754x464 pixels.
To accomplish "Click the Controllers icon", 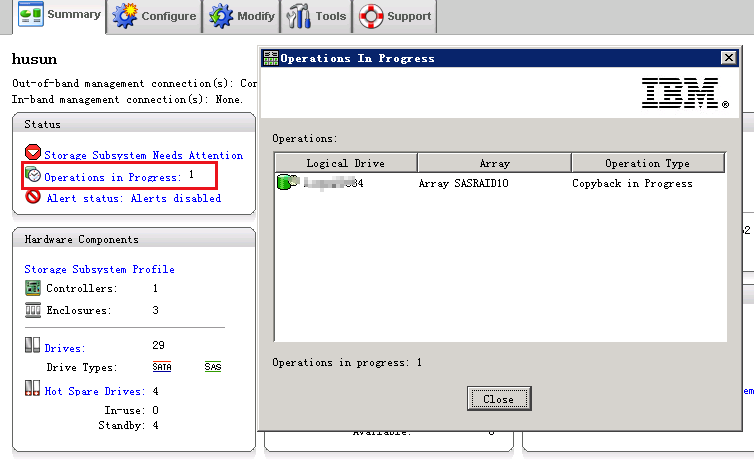I will (x=33, y=288).
